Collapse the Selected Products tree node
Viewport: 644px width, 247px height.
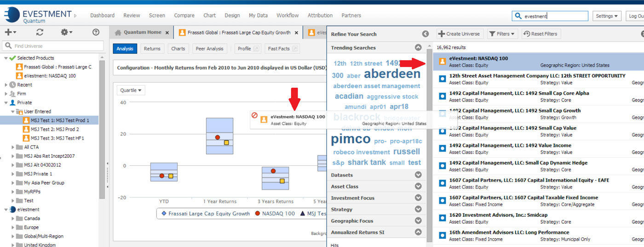pyautogui.click(x=6, y=58)
